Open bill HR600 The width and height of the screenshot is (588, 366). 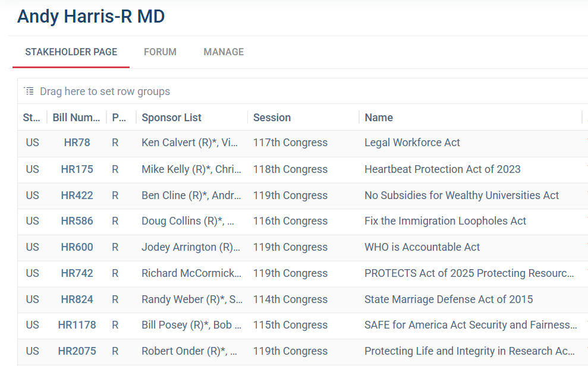click(x=77, y=247)
